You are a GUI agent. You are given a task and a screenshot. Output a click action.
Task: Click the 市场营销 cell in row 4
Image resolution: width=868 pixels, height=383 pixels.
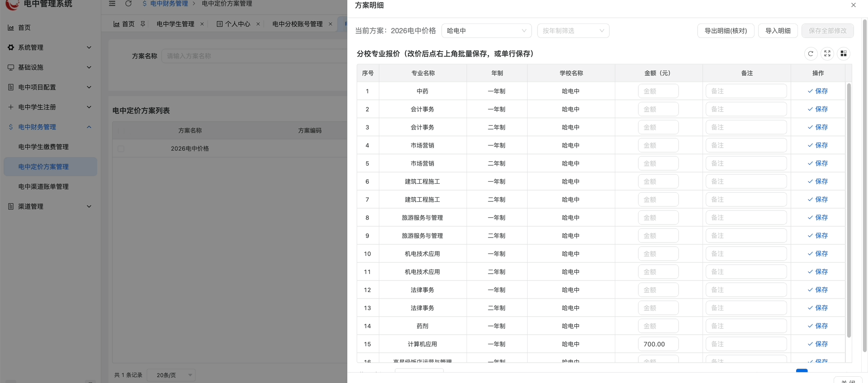pos(422,145)
